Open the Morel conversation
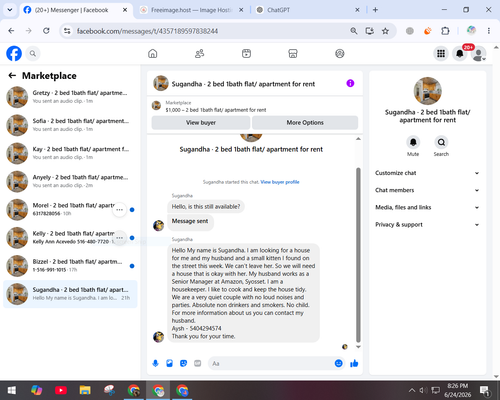 [70, 209]
